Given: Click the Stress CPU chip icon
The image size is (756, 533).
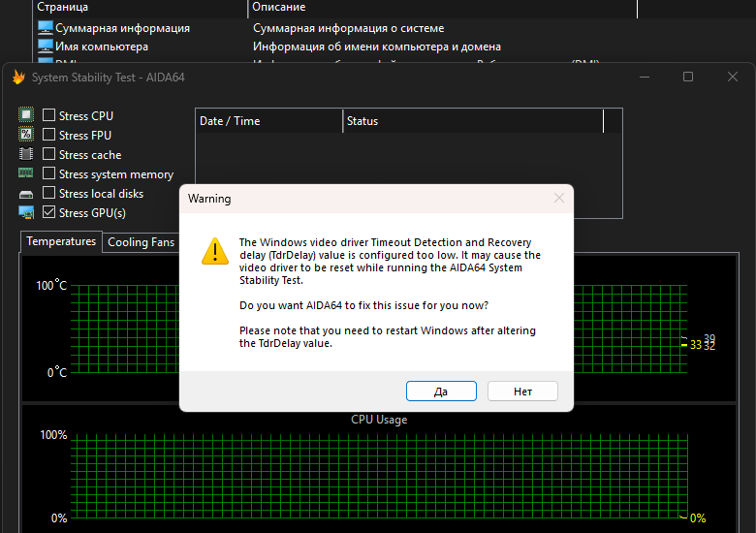Looking at the screenshot, I should [x=26, y=114].
